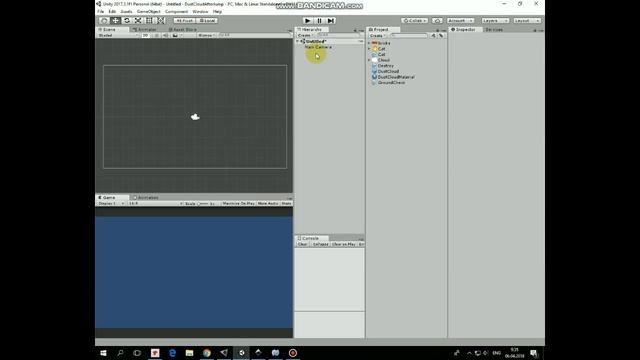Viewport: 640px width, 360px height.
Task: Open the Hierarchy Create dropdown
Action: 305,36
